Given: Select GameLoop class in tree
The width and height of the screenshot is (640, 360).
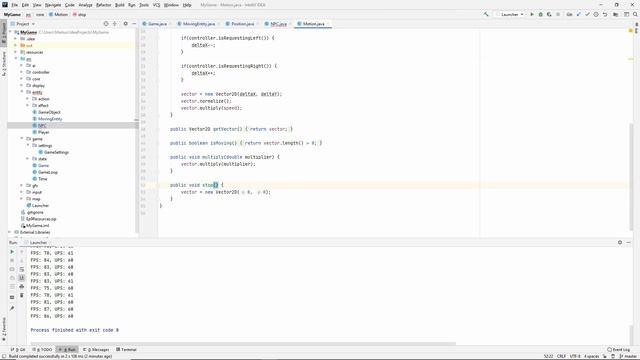Looking at the screenshot, I should click(47, 172).
